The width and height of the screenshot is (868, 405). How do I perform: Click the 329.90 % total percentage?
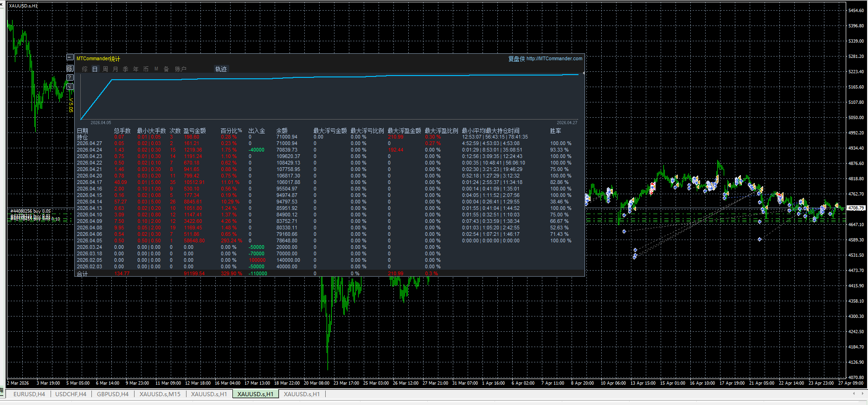(231, 274)
